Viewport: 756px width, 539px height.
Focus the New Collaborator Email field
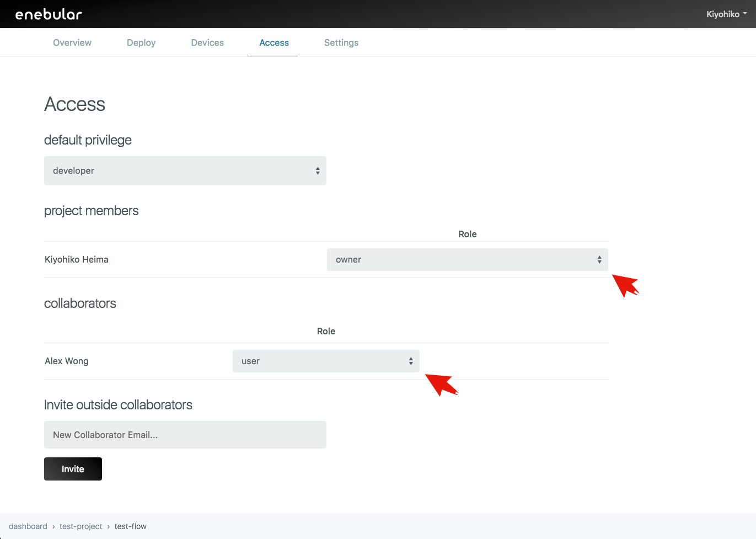185,435
